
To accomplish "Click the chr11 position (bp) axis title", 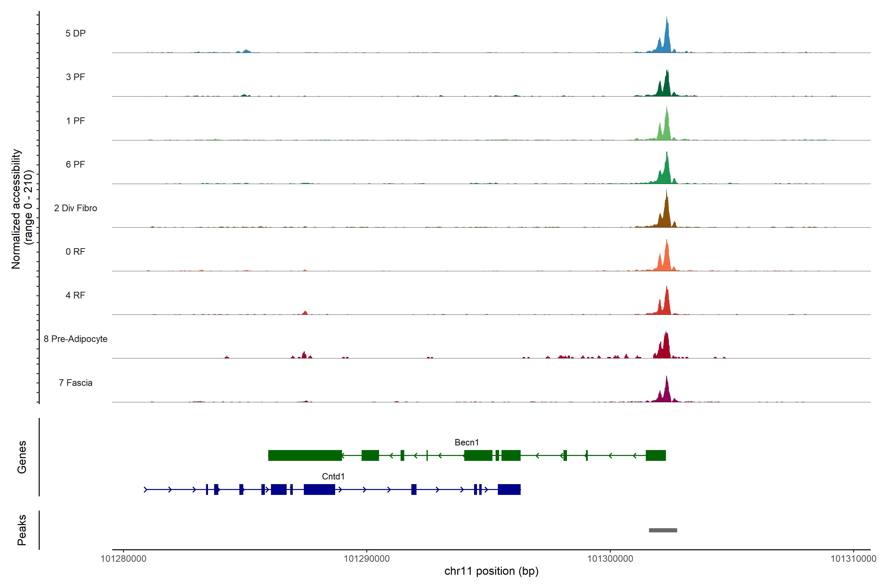I will point(491,571).
